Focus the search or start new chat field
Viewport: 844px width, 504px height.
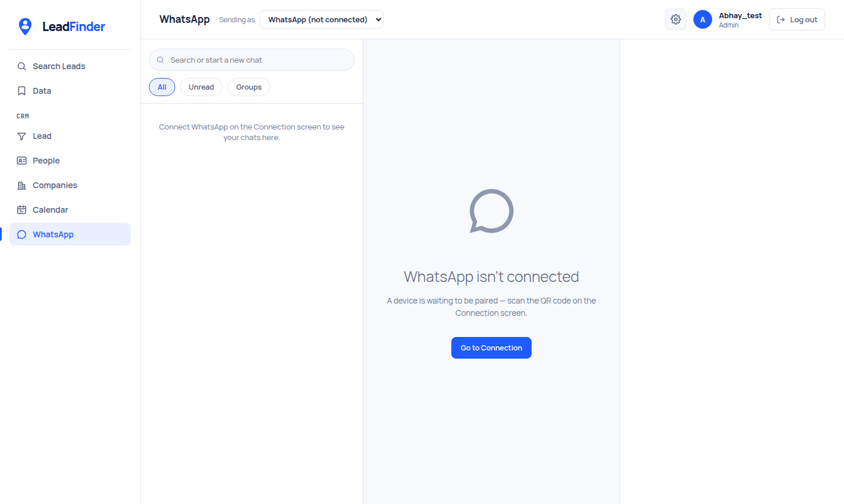coord(251,60)
